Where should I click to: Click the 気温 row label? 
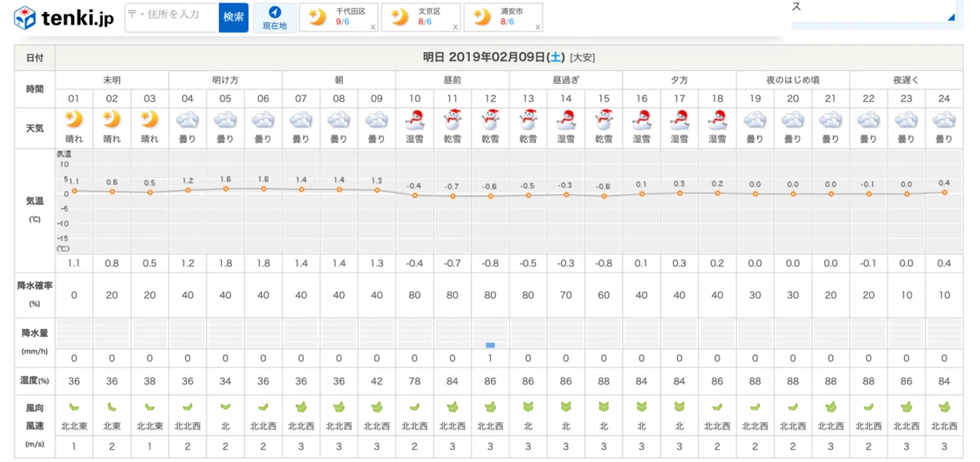pyautogui.click(x=34, y=200)
